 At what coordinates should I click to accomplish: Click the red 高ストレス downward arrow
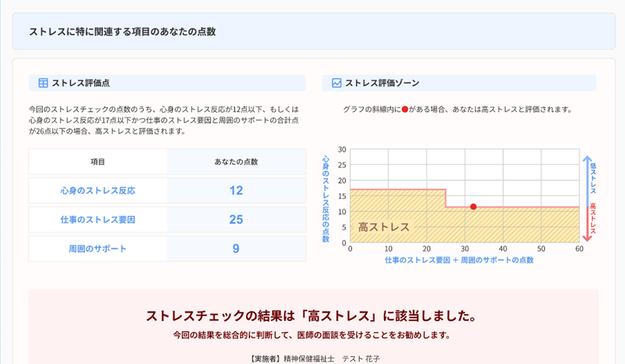pyautogui.click(x=586, y=223)
